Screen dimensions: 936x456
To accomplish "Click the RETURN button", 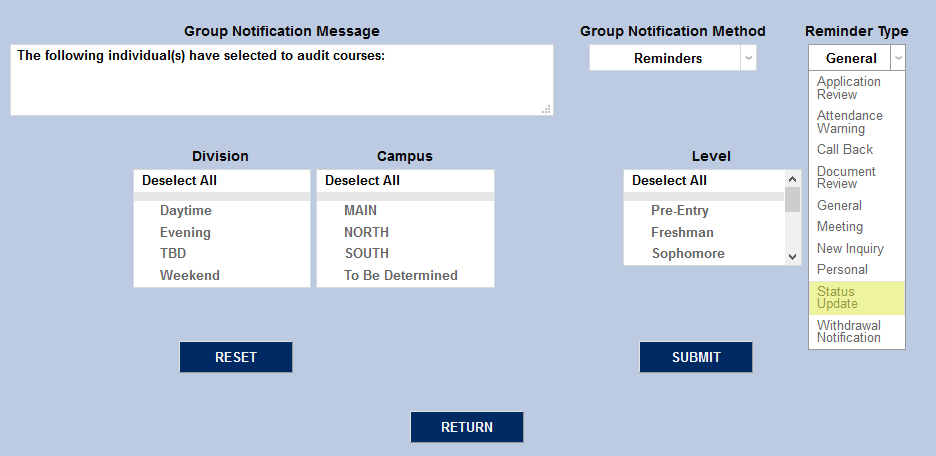I will click(x=467, y=427).
